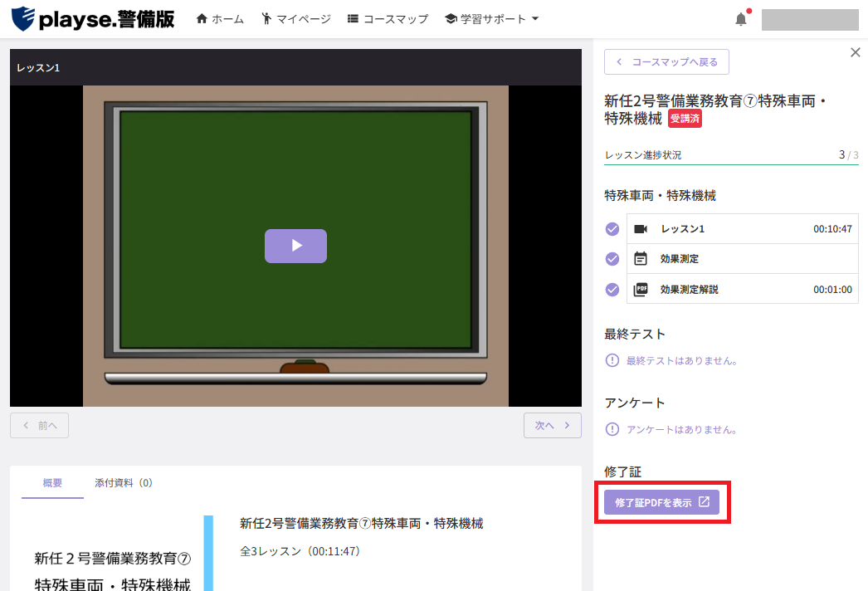The image size is (868, 591).
Task: Click the completed checkmark beside レッスン1
Action: click(x=612, y=229)
